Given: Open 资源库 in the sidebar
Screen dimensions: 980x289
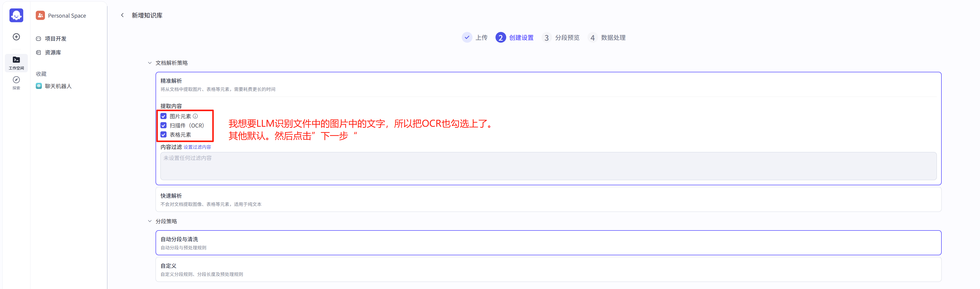Looking at the screenshot, I should [53, 53].
